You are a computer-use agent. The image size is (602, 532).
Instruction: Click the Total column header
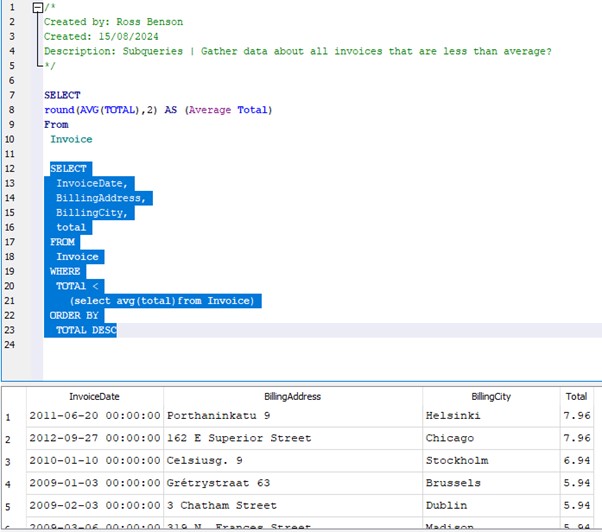click(x=576, y=396)
